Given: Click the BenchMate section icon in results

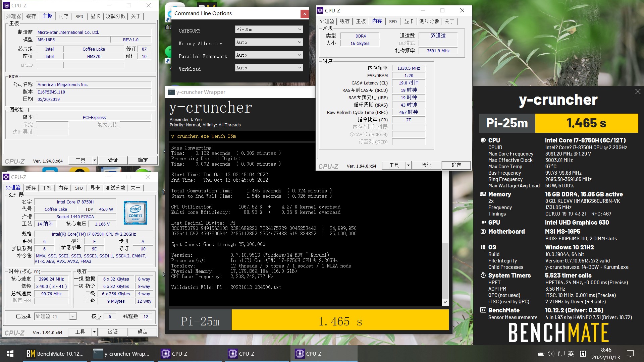Looking at the screenshot, I should coord(483,310).
